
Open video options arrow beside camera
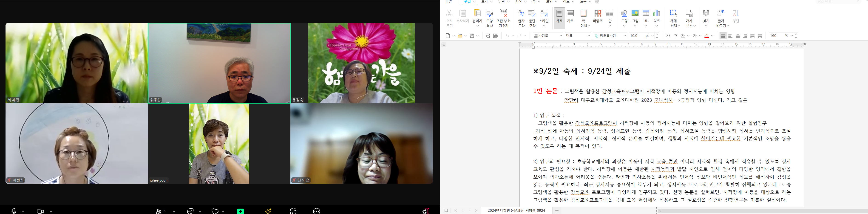pos(51,211)
